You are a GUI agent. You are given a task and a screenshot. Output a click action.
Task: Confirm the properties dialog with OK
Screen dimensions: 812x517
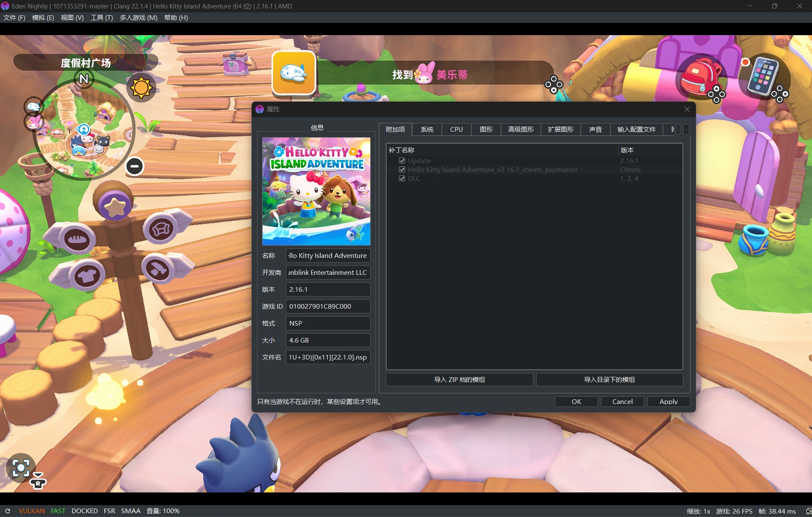click(x=576, y=401)
